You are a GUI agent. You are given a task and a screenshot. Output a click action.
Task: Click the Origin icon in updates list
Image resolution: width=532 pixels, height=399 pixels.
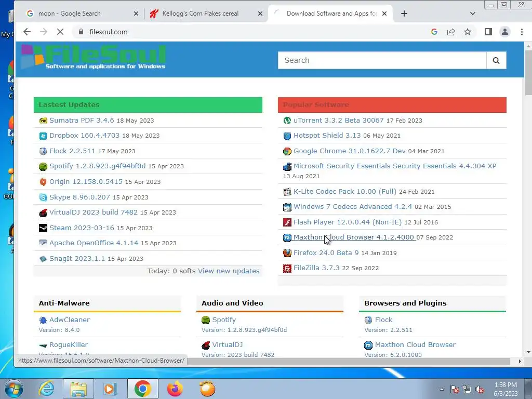coord(43,182)
